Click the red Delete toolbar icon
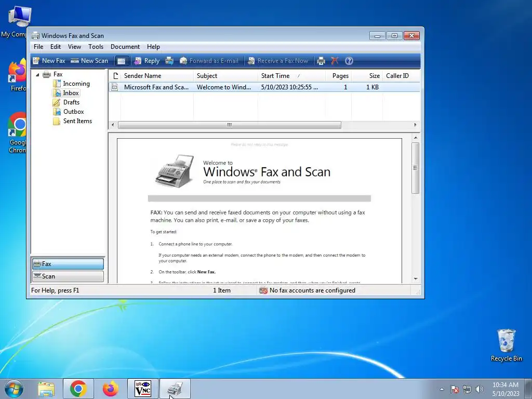 [335, 61]
